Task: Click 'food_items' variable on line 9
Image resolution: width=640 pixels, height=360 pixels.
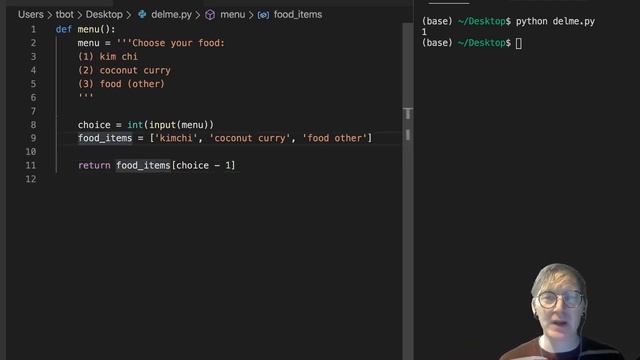Action: 105,138
